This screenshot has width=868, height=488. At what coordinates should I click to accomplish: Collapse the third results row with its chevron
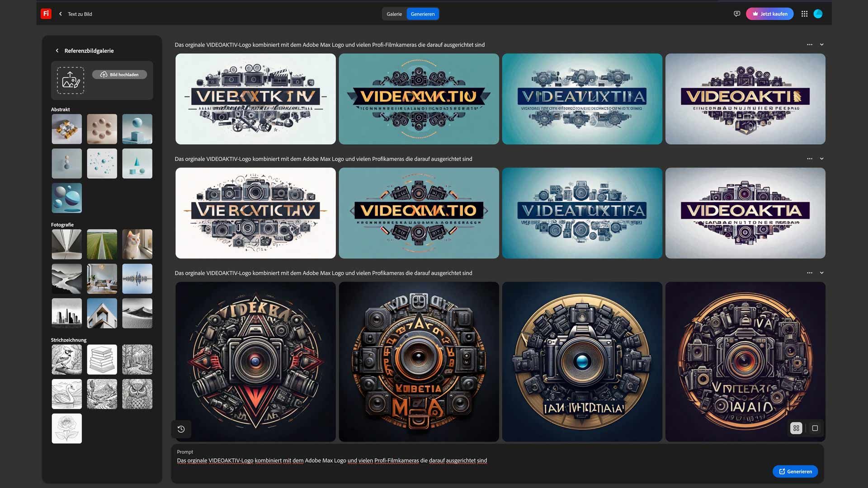click(x=822, y=272)
